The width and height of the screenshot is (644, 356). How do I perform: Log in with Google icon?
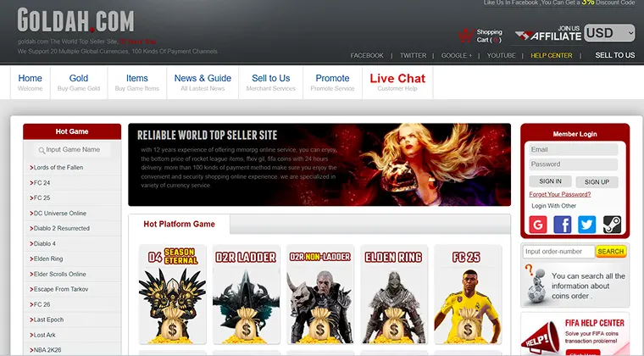(x=537, y=225)
